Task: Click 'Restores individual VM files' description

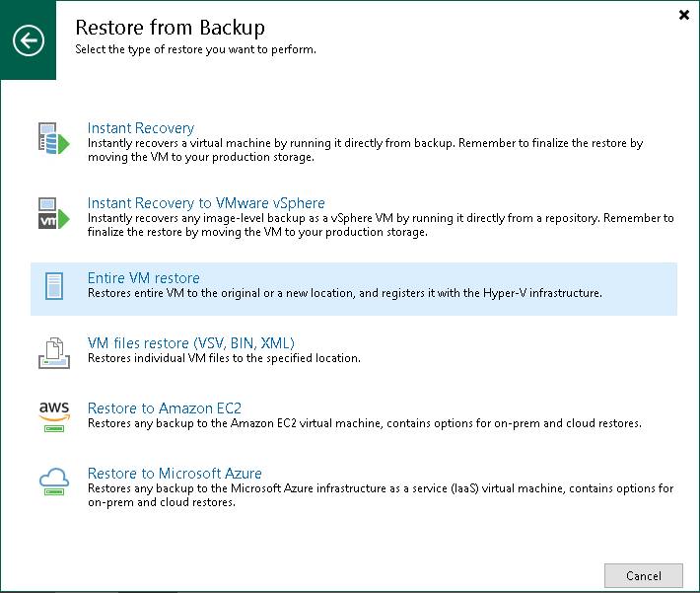Action: (x=224, y=358)
